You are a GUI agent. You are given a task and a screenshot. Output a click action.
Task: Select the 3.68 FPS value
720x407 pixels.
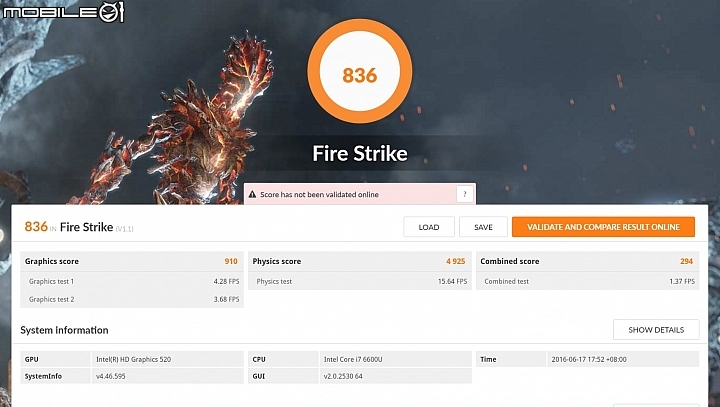pyautogui.click(x=226, y=299)
